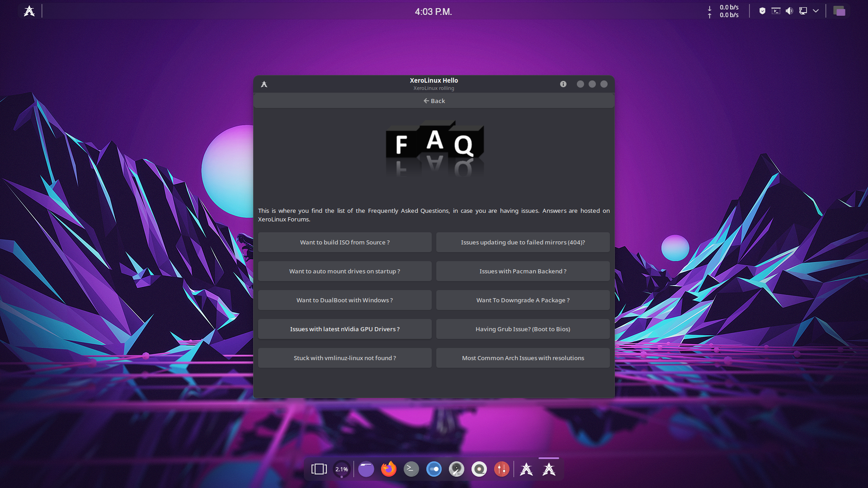Open 'Having Grub Issue? (Boot to Bios)'
This screenshot has width=868, height=488.
click(523, 329)
